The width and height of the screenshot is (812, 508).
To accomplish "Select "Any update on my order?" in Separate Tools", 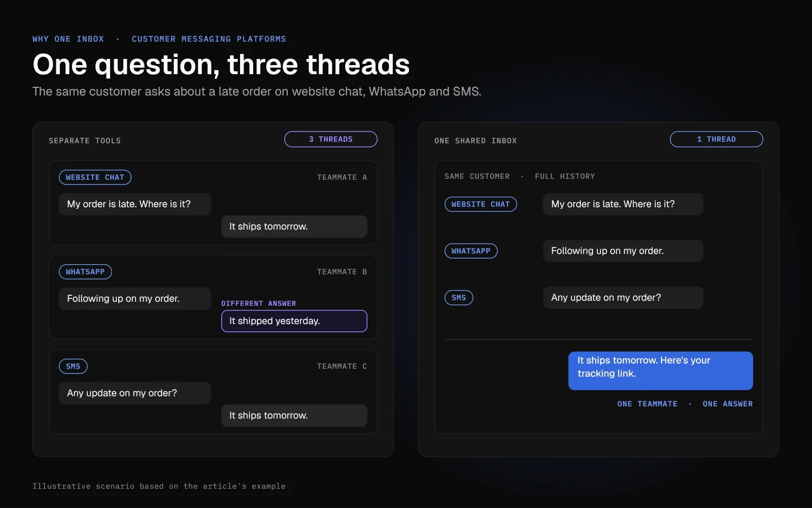I will (135, 393).
